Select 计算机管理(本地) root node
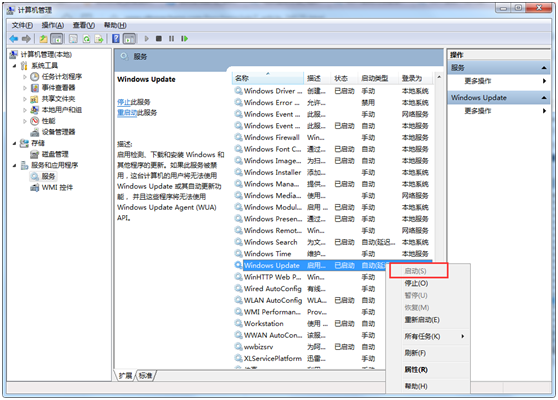The width and height of the screenshot is (558, 400). click(x=46, y=54)
